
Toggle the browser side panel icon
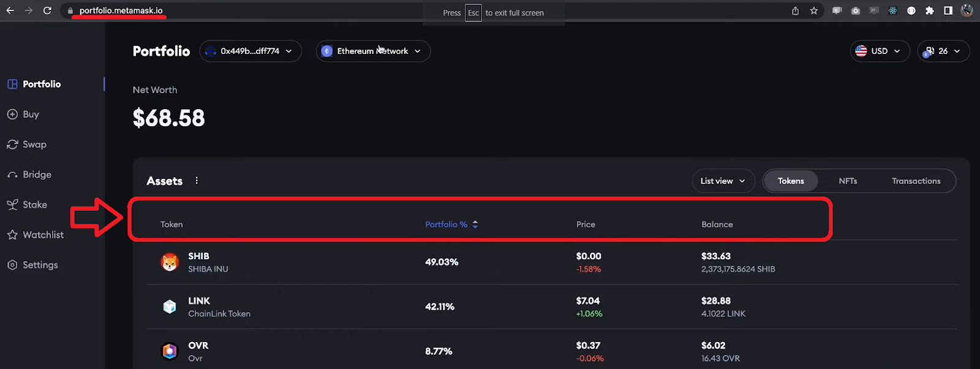(948, 10)
